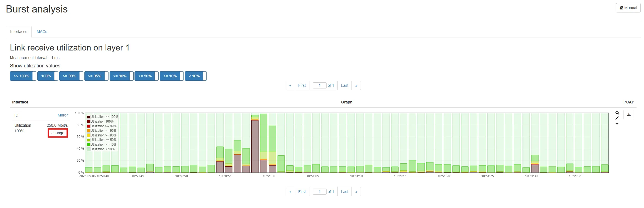Click the shrink arrows icon beside graph

pos(617,118)
